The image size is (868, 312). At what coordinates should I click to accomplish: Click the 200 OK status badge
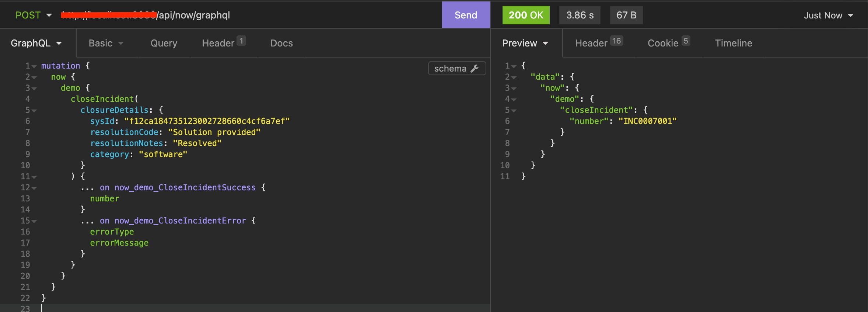[526, 15]
